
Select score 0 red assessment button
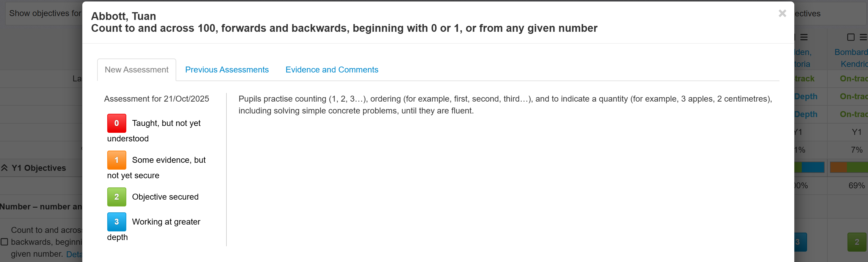pos(116,123)
